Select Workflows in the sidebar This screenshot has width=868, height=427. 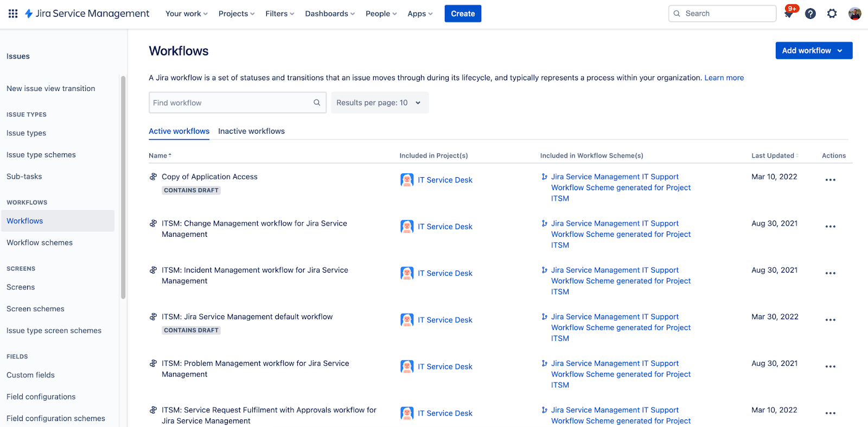(57, 221)
